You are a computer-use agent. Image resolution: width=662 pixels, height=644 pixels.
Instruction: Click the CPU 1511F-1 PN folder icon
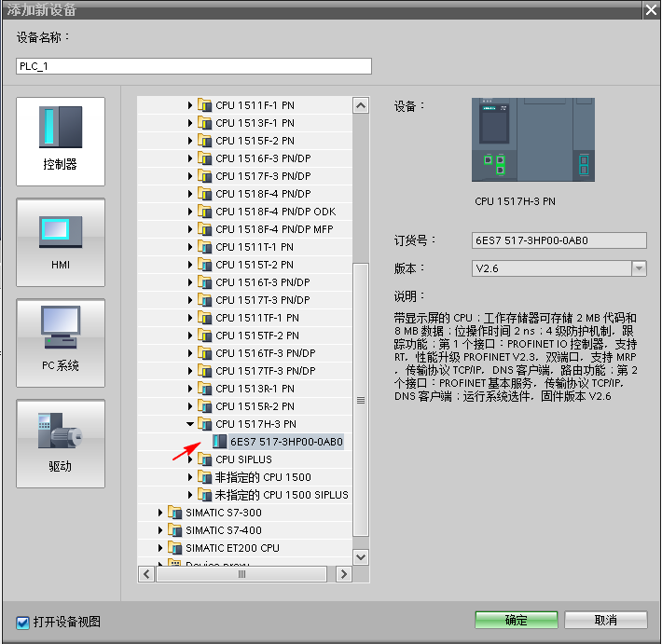[x=205, y=105]
